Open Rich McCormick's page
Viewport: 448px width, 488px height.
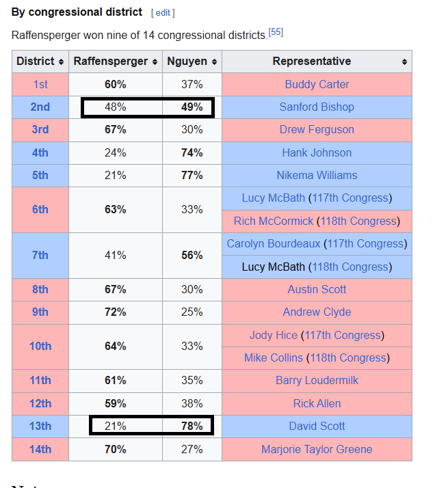(x=274, y=221)
